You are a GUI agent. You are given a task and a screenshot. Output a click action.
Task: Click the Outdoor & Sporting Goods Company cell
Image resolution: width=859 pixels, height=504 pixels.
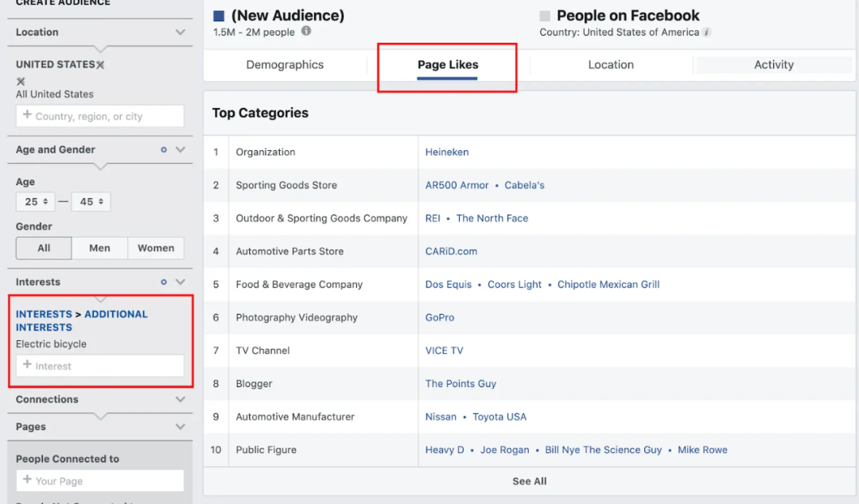324,219
